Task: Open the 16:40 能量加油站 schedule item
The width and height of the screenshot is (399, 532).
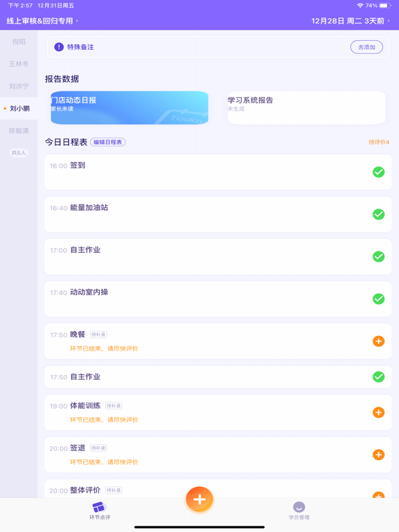Action: click(218, 215)
